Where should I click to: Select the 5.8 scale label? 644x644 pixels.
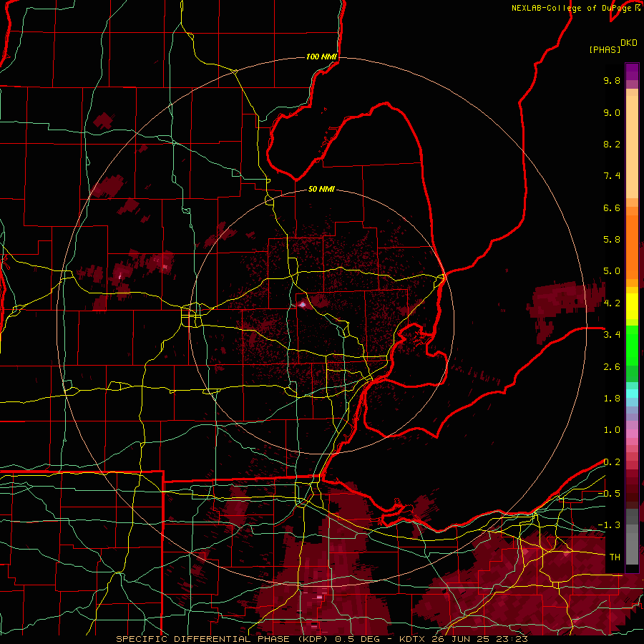pyautogui.click(x=612, y=240)
